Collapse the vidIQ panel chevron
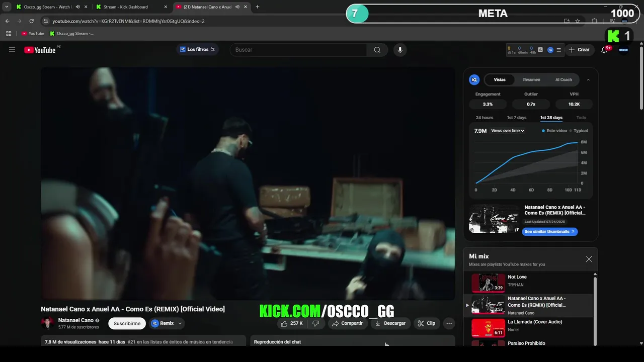Screen dimensions: 644x362 pyautogui.click(x=588, y=79)
